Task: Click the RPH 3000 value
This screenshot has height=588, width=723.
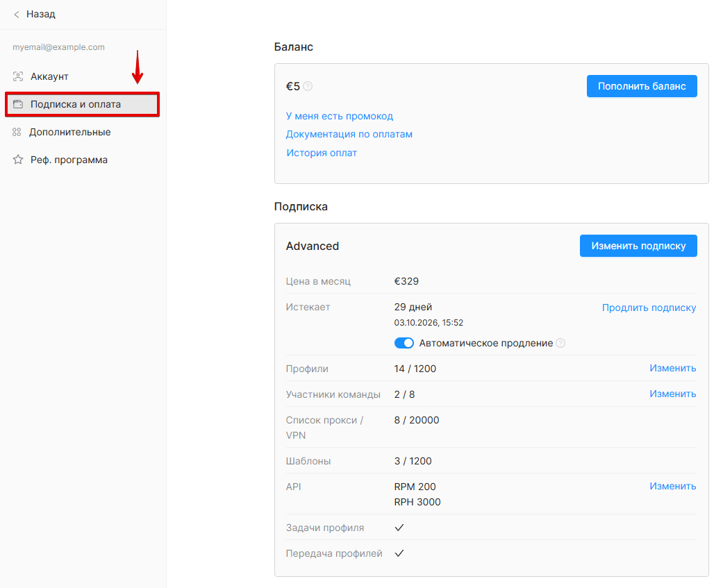Action: click(x=417, y=502)
